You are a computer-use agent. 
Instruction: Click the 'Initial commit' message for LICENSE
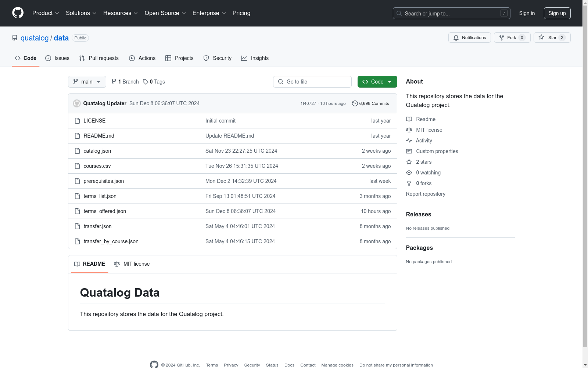click(x=220, y=121)
